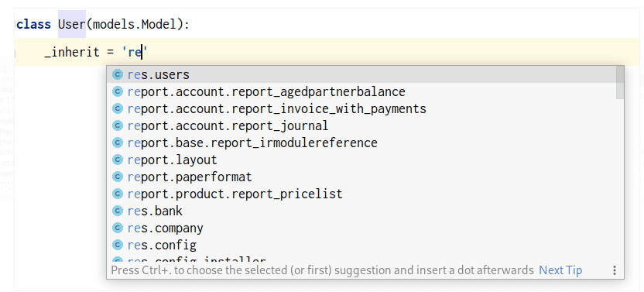Viewport: 644px width, 292px height.
Task: Select the res.bank completion item
Action: (x=361, y=211)
